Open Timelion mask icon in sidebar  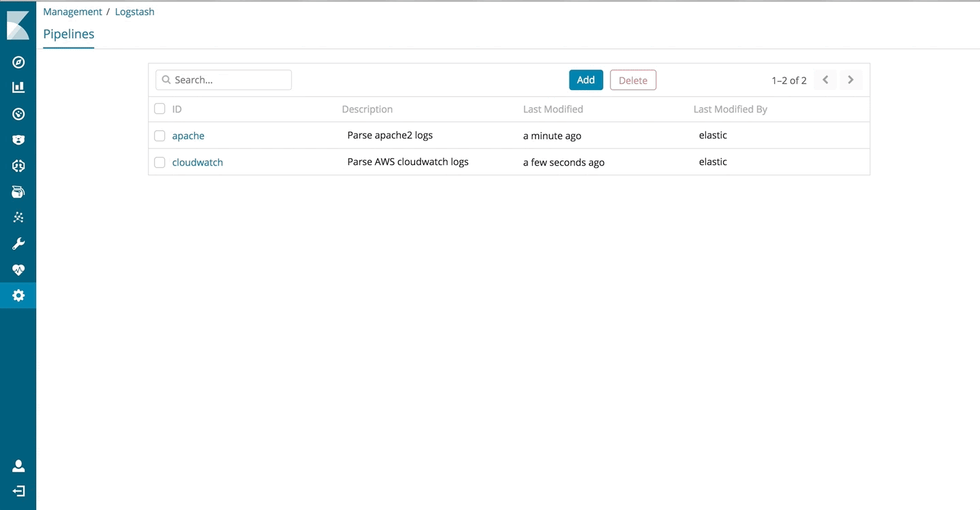click(18, 140)
